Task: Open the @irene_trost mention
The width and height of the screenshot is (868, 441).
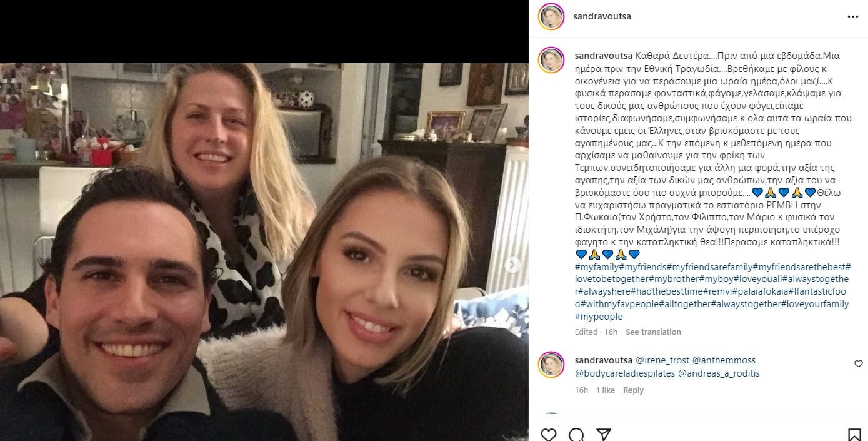Action: pyautogui.click(x=662, y=360)
